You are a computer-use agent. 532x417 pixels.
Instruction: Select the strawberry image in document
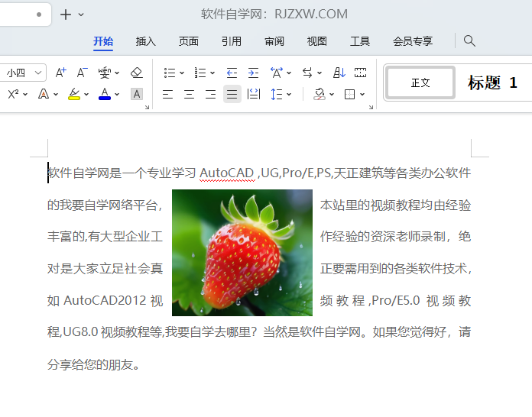coord(242,253)
